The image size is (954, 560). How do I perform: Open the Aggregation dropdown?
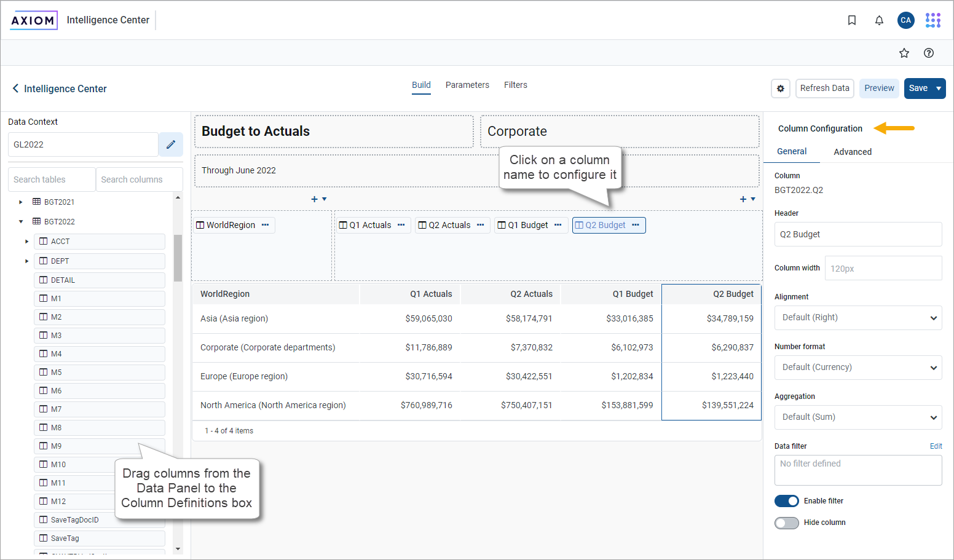point(858,417)
